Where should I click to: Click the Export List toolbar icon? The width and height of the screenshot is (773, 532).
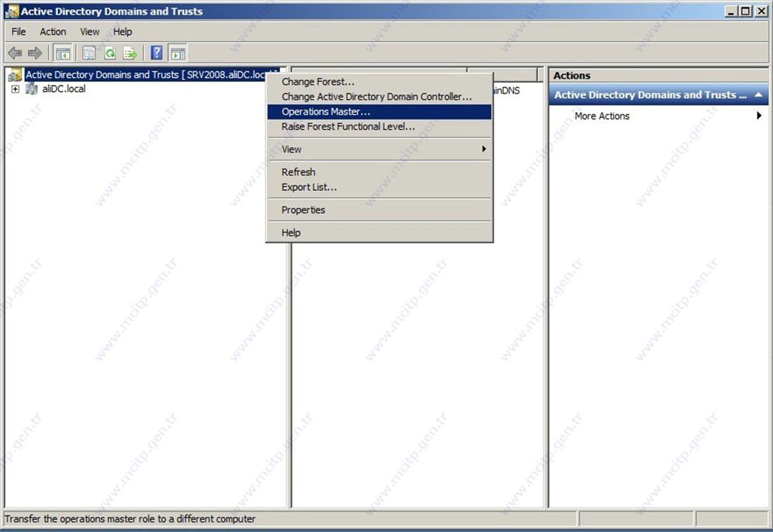(x=130, y=53)
